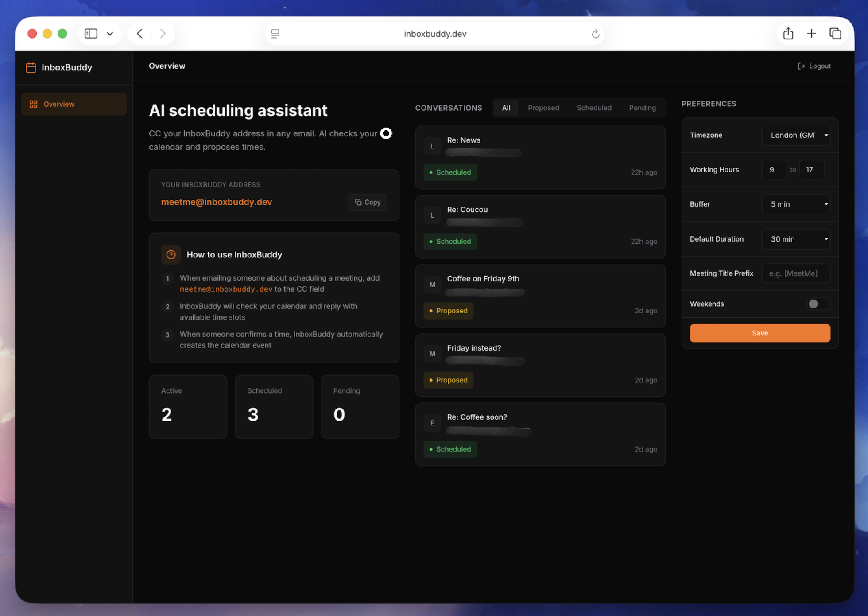
Task: Open the Default Duration dropdown
Action: [x=796, y=239]
